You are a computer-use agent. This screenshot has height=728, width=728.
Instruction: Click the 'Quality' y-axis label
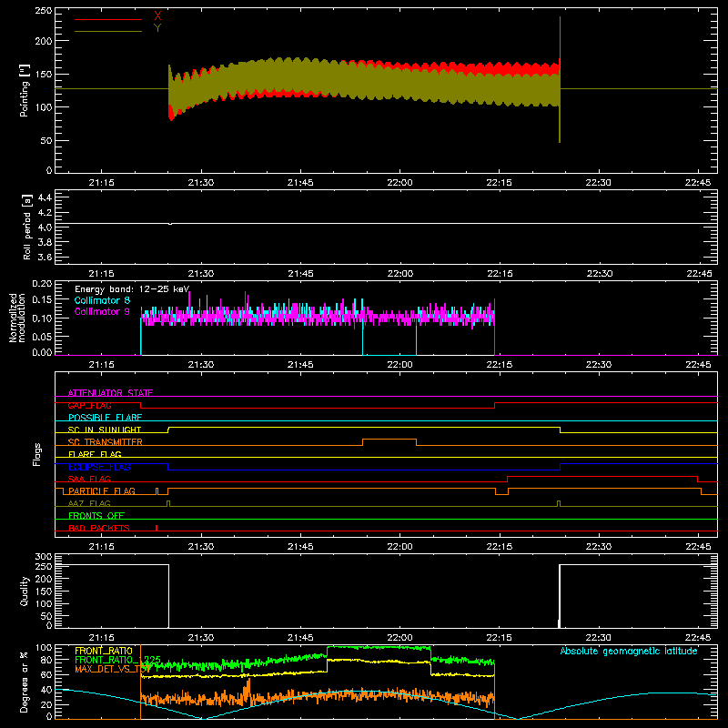click(x=25, y=591)
